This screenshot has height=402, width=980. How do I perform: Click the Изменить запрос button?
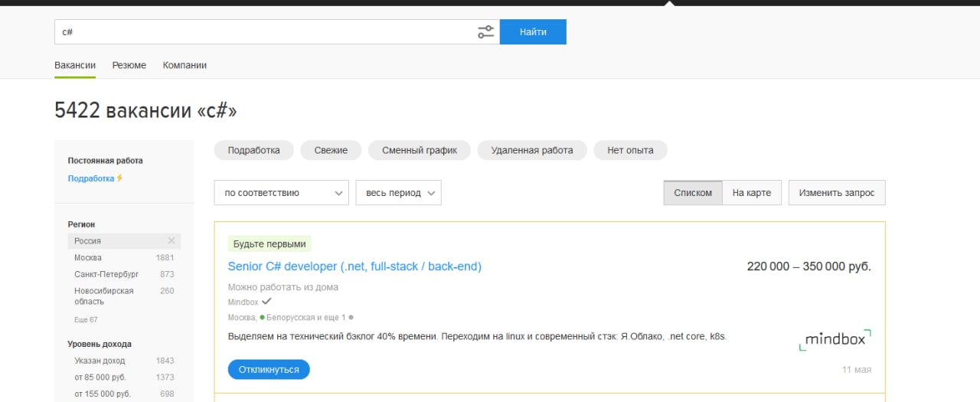coord(837,193)
